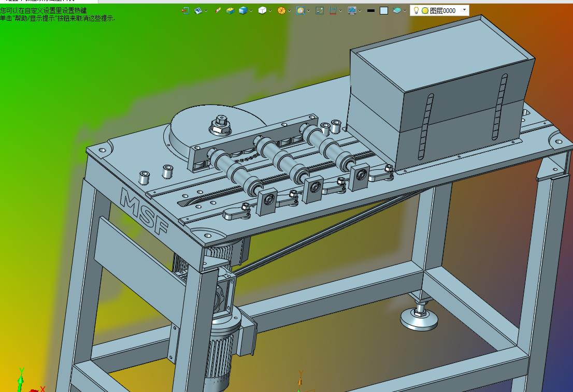Open the blue cube display mode dropdown
Screen dimensions: 573x392
coord(251,11)
